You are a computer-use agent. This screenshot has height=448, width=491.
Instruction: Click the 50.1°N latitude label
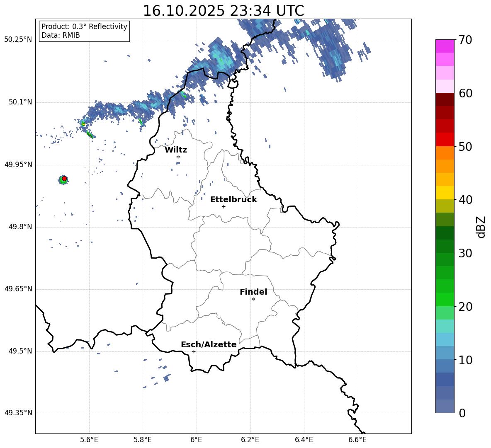click(x=20, y=102)
